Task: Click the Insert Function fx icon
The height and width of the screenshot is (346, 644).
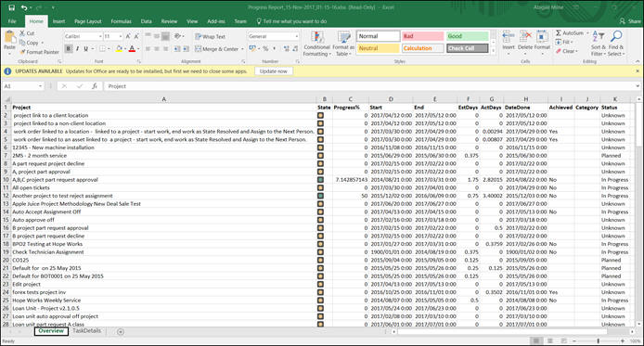Action: 95,86
